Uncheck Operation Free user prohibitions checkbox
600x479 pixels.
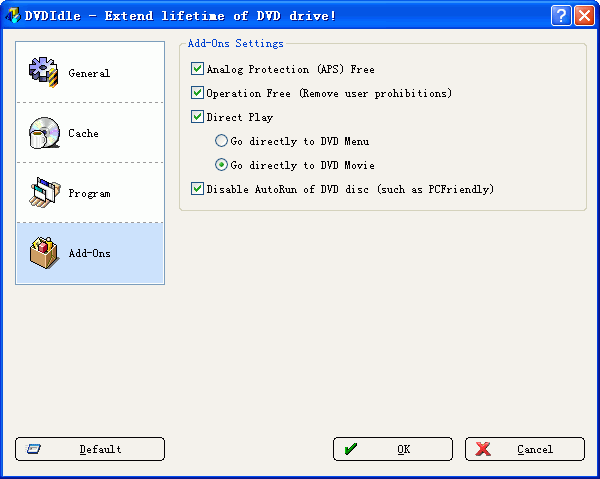tap(197, 93)
